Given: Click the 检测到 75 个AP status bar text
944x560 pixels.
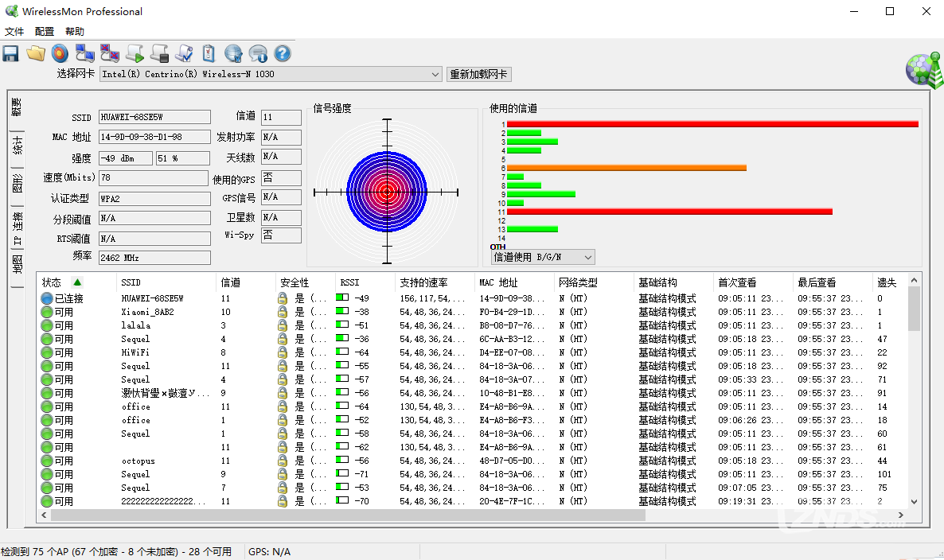Looking at the screenshot, I should point(116,551).
